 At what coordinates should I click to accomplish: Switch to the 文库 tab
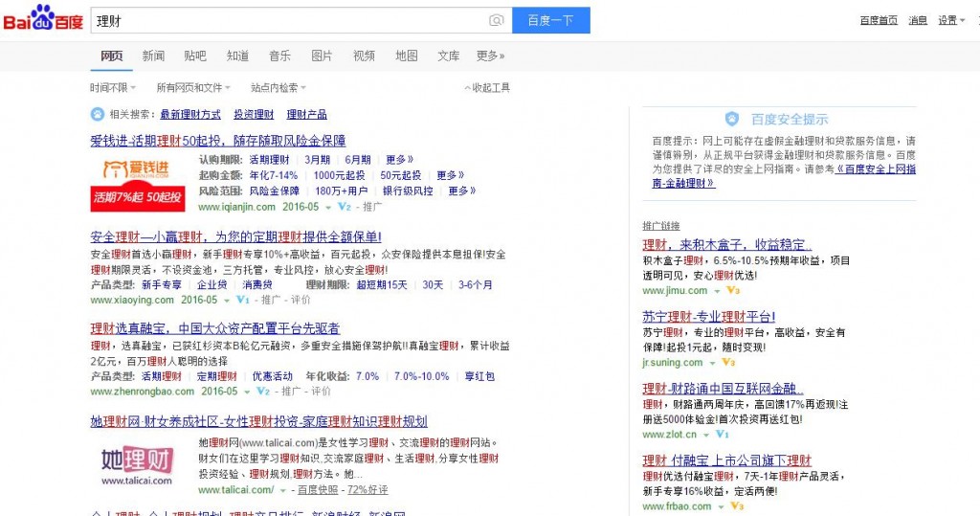(449, 56)
